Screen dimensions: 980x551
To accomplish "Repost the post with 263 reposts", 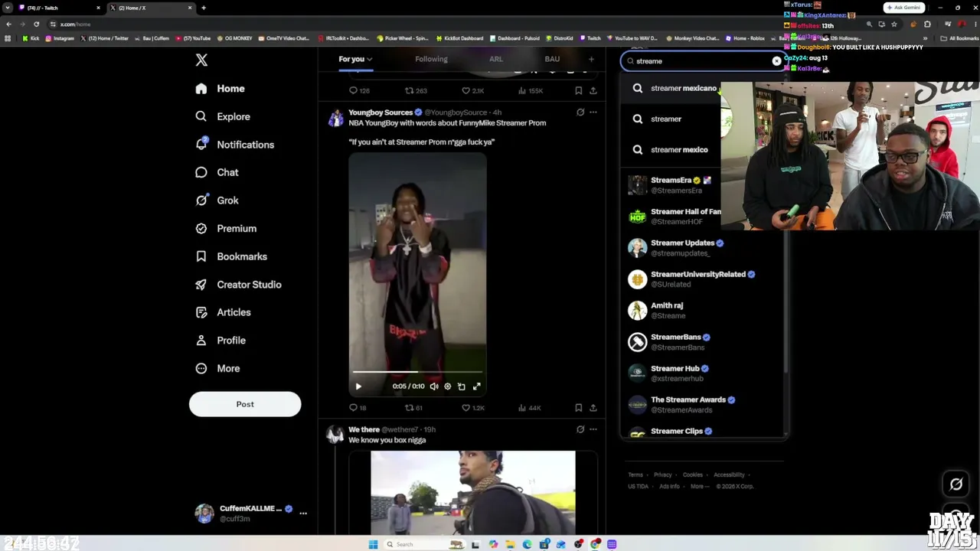I will click(416, 91).
